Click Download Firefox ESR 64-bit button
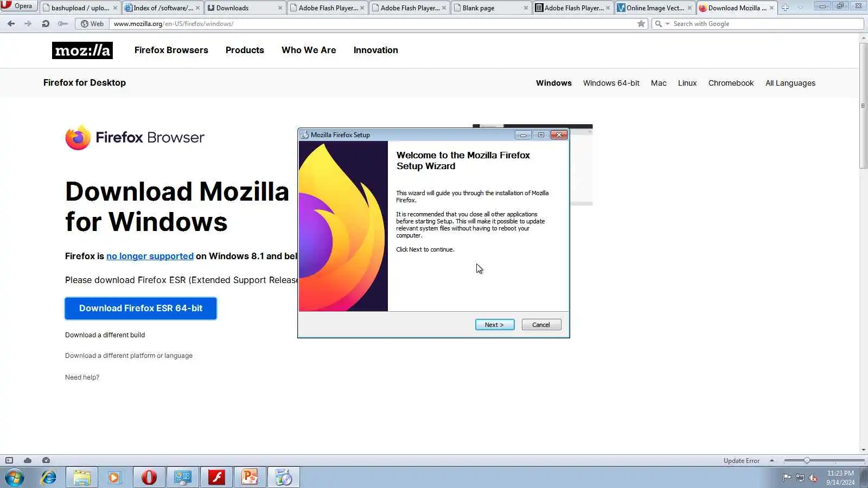This screenshot has height=488, width=868. tap(141, 308)
